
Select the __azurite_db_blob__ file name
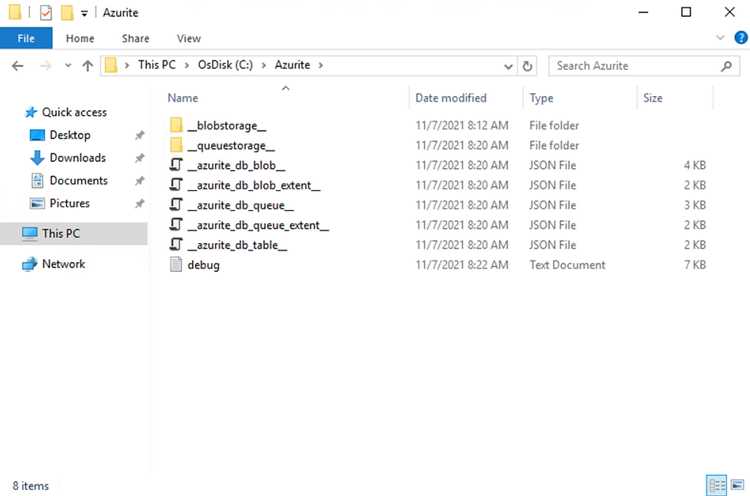(x=236, y=165)
